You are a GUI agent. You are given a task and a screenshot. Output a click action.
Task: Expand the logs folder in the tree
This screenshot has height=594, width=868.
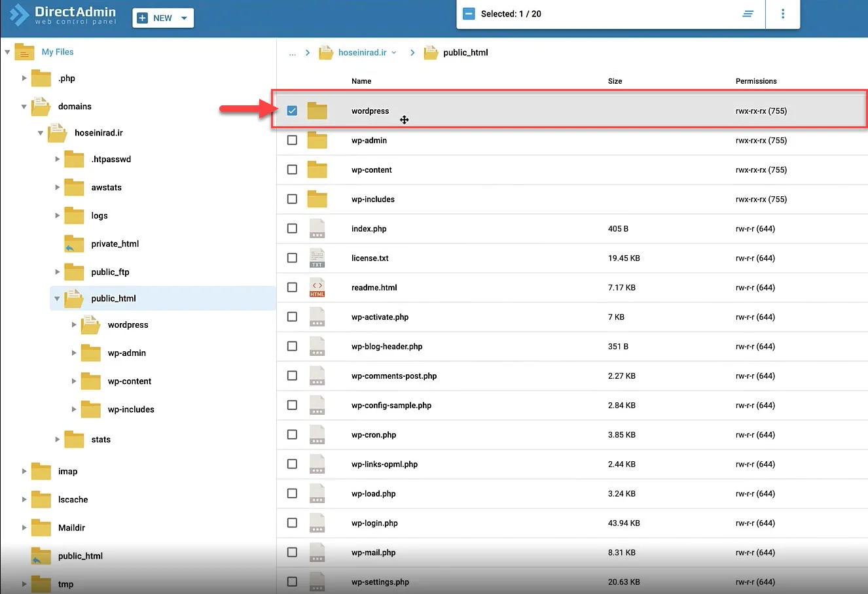click(x=58, y=215)
